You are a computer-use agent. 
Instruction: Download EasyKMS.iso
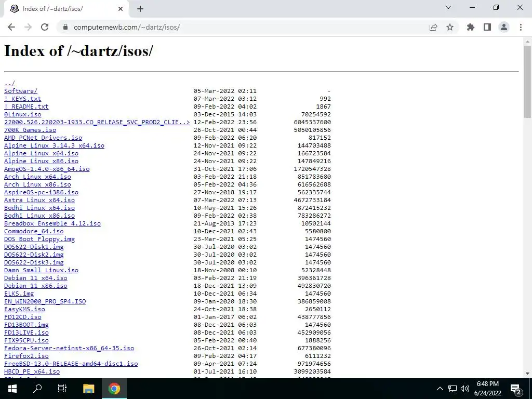[24, 310]
